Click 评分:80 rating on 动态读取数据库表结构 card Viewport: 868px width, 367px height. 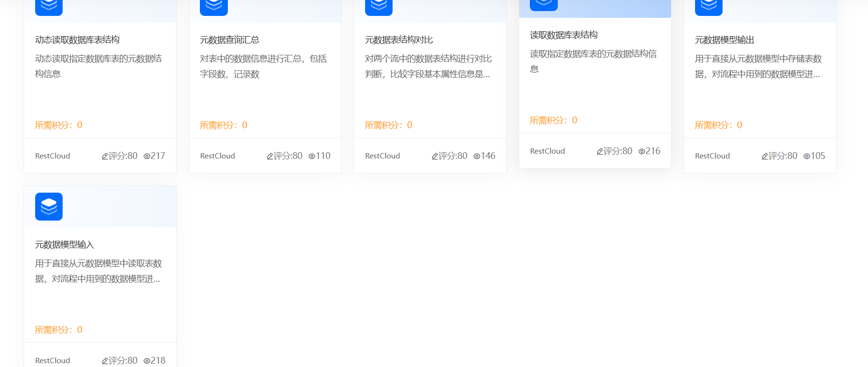tap(123, 156)
